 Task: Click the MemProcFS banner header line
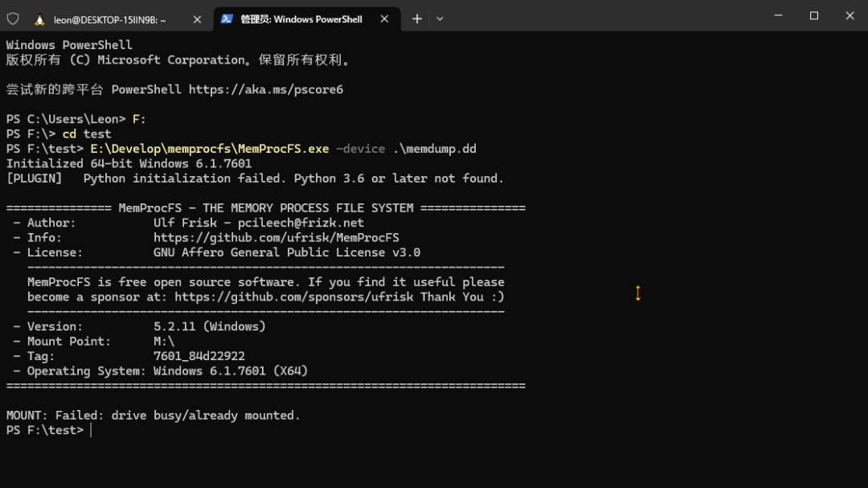coord(266,208)
